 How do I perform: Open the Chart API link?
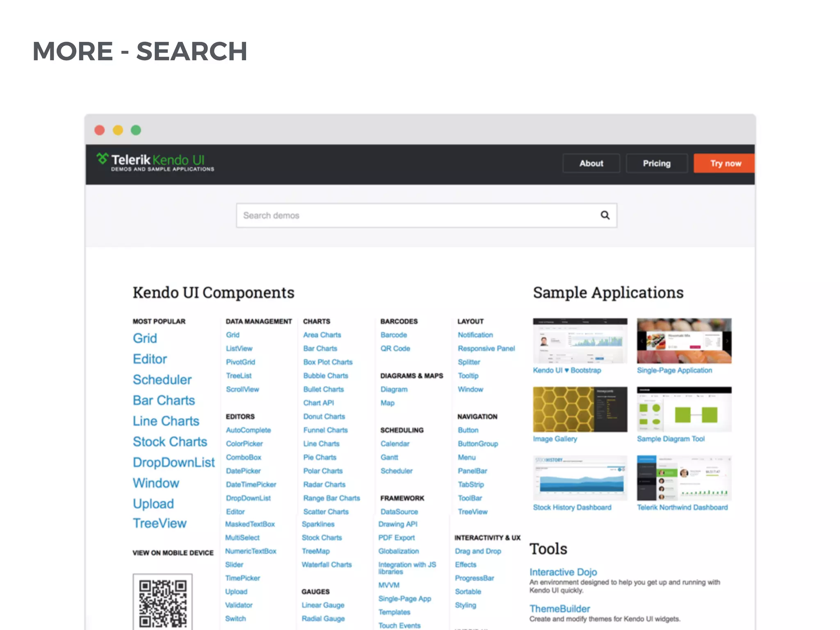319,403
